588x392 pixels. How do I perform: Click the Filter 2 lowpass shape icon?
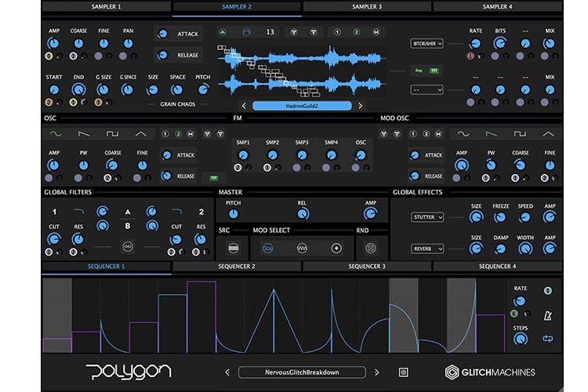coord(176,212)
